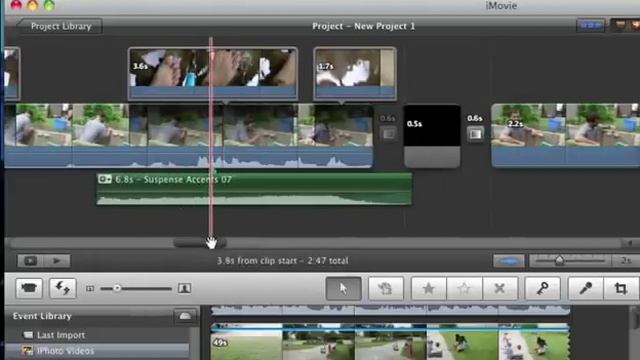Click the large thumbnail size icon

coord(184,289)
